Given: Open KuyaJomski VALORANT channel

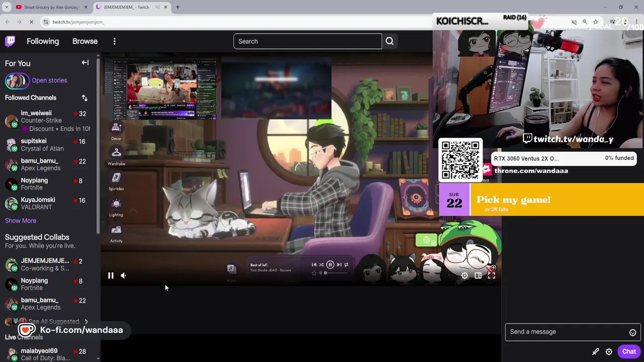Looking at the screenshot, I should pyautogui.click(x=48, y=204).
